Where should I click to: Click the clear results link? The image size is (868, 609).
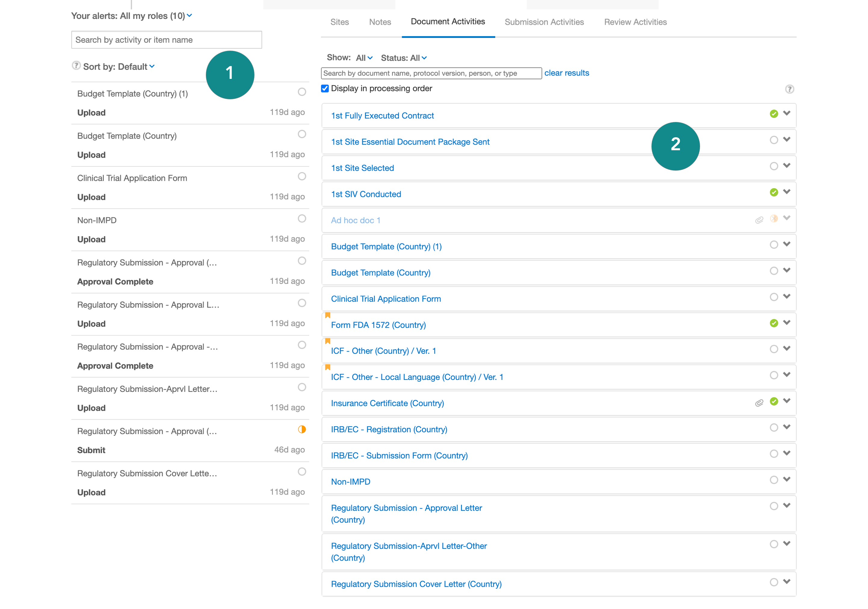566,73
